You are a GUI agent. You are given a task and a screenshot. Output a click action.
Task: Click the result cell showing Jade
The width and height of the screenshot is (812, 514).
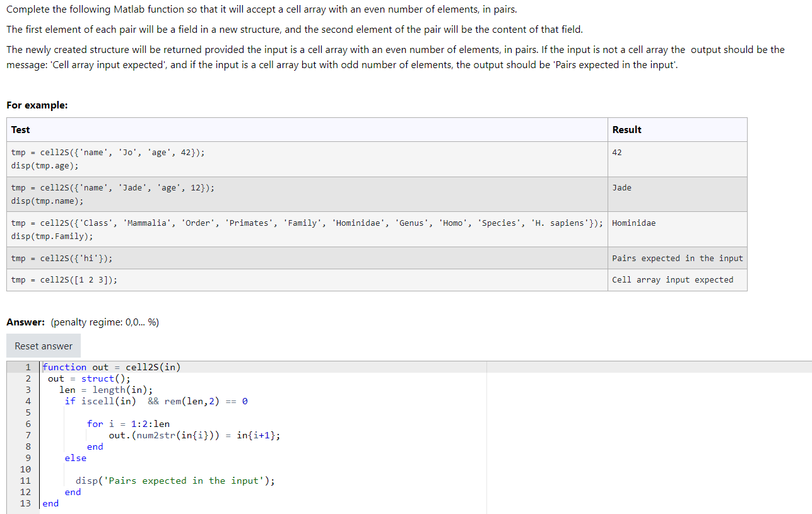[620, 187]
